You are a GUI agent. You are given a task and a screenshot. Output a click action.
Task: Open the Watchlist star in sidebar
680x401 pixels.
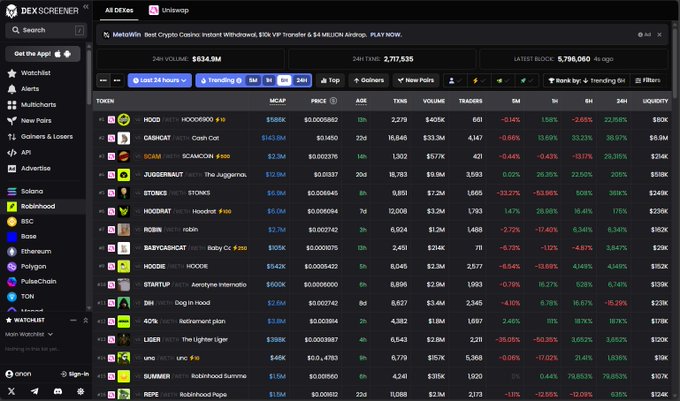[x=12, y=73]
